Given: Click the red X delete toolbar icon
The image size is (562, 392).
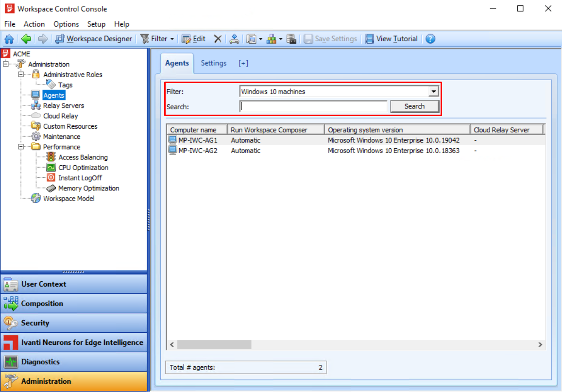Looking at the screenshot, I should pos(218,38).
